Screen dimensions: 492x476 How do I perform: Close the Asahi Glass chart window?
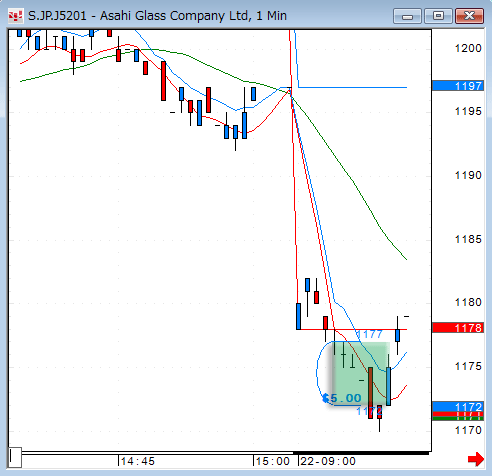click(469, 16)
